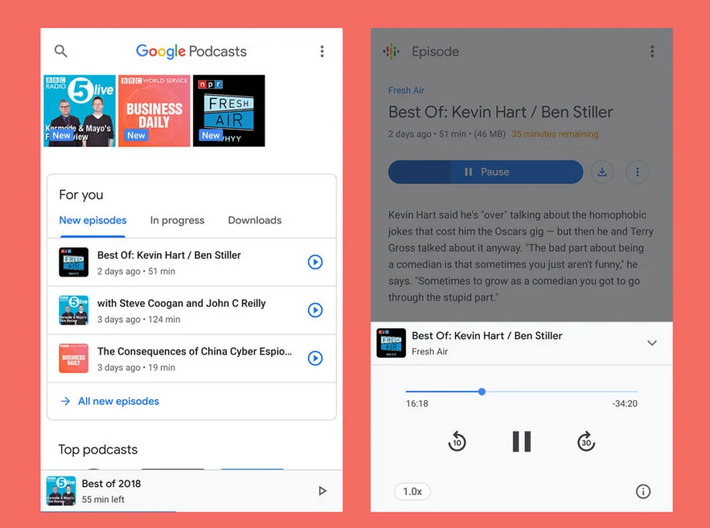Open the NPR Fresh Air podcast thumbnail
Viewport: 710px width, 528px height.
tap(229, 111)
